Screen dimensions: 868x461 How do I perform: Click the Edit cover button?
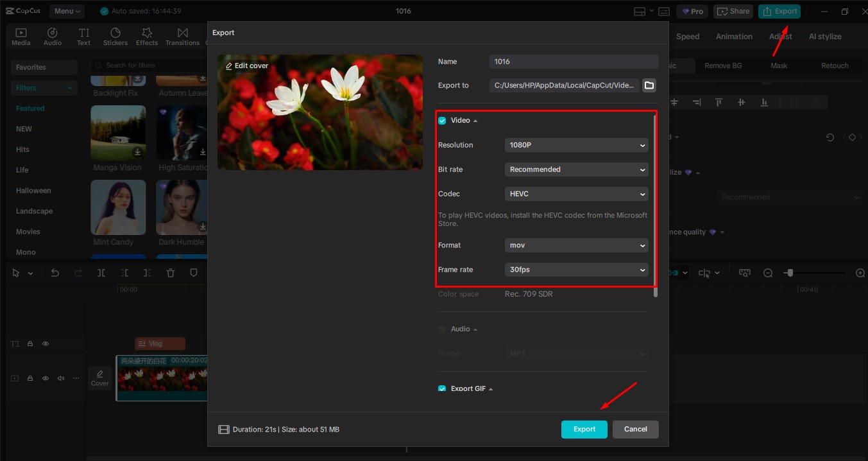(x=247, y=65)
